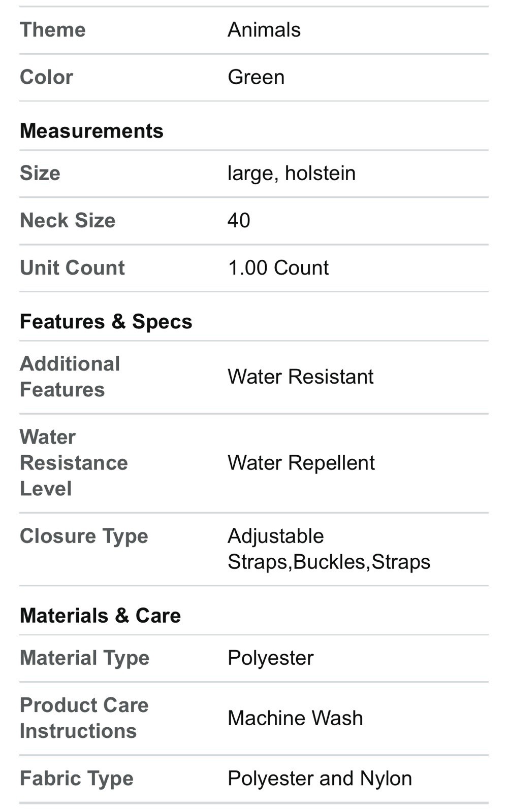508x812 pixels.
Task: Tap the 'Polyester and Nylon' fabric value
Action: pyautogui.click(x=320, y=779)
